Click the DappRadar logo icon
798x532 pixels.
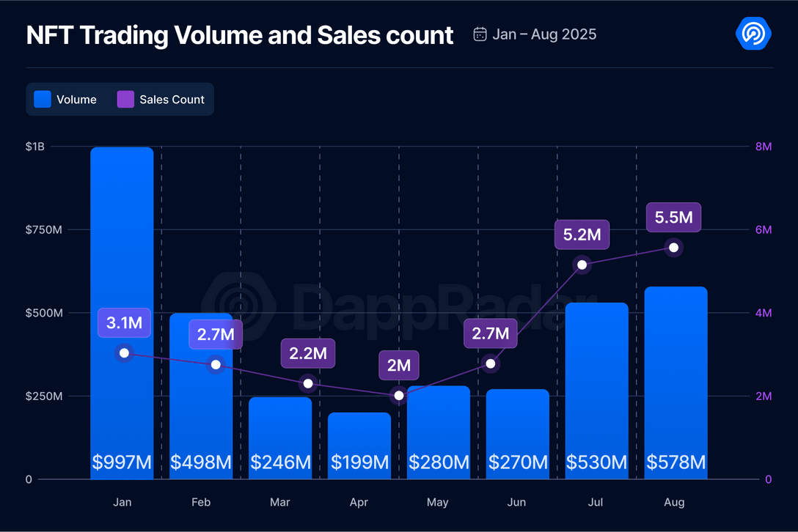[753, 34]
